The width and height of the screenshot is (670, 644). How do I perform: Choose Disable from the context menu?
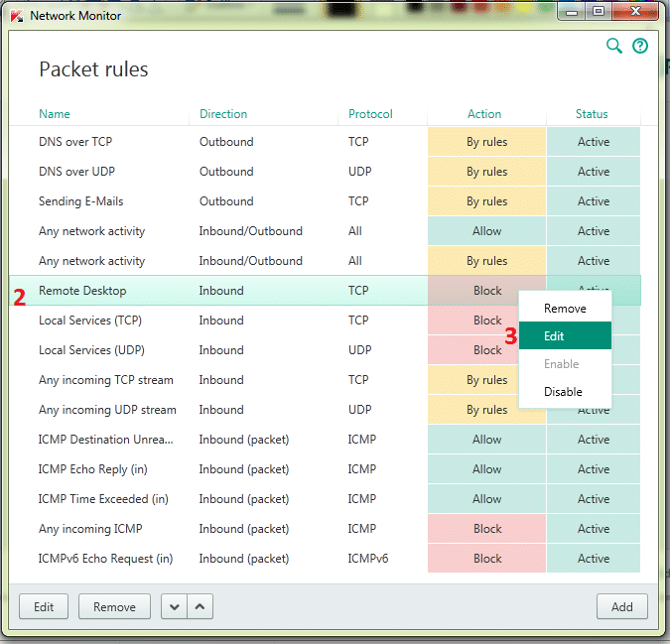(565, 392)
